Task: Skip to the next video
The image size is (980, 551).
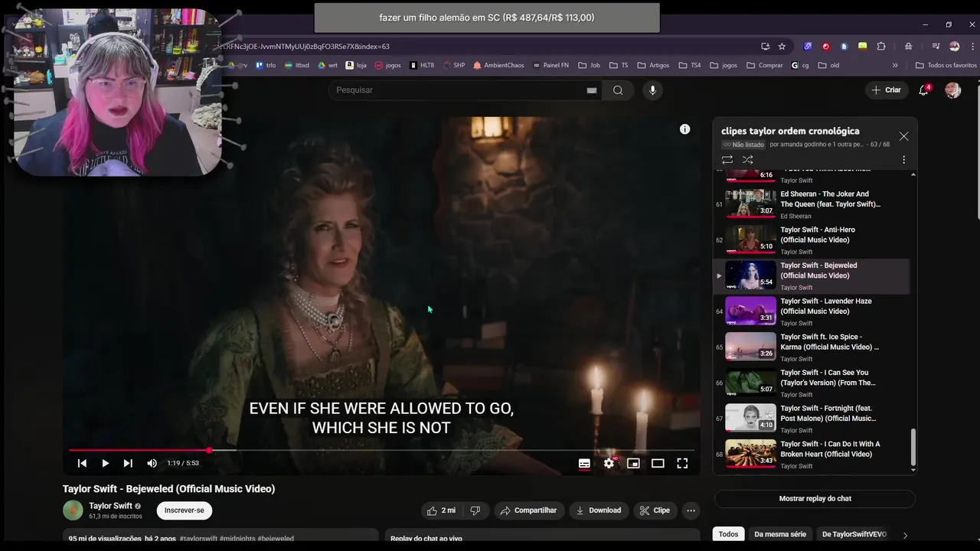Action: pos(128,463)
